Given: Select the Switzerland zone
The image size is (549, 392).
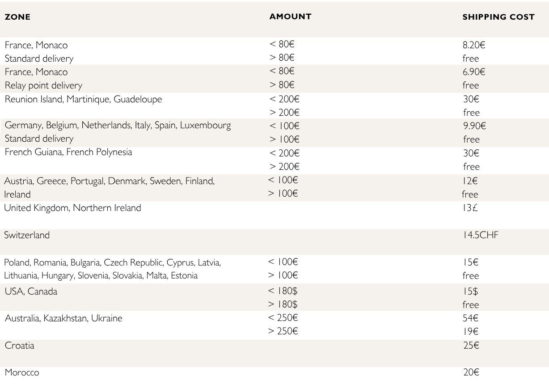Looking at the screenshot, I should coord(27,235).
